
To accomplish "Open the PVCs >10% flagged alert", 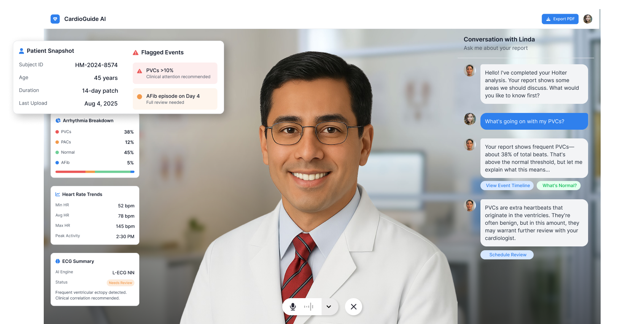I will pos(175,73).
